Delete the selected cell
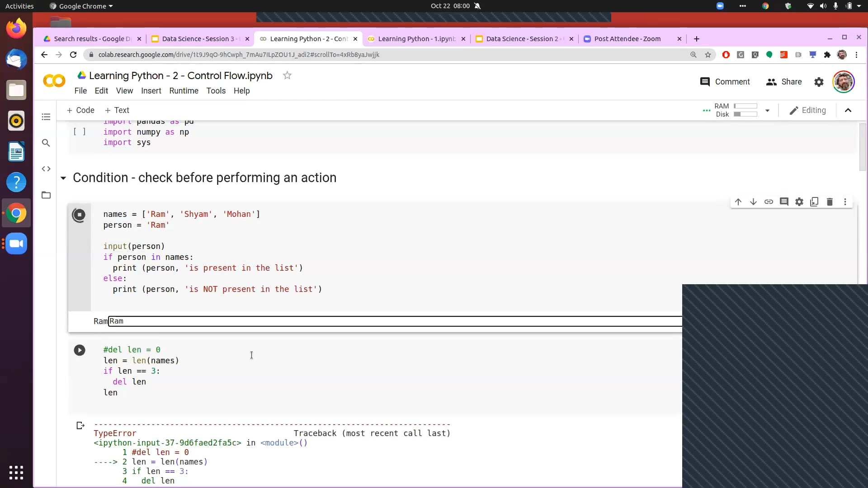 (830, 202)
